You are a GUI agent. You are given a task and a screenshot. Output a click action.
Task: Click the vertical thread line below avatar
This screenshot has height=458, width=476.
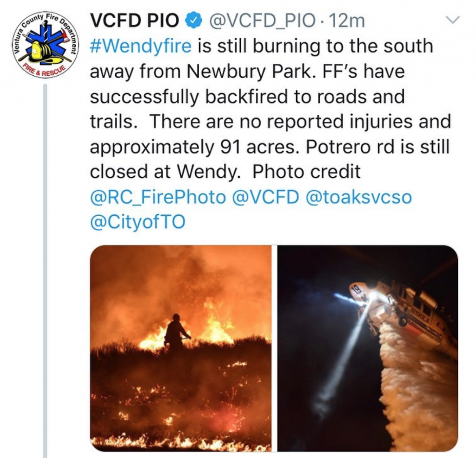click(45, 270)
